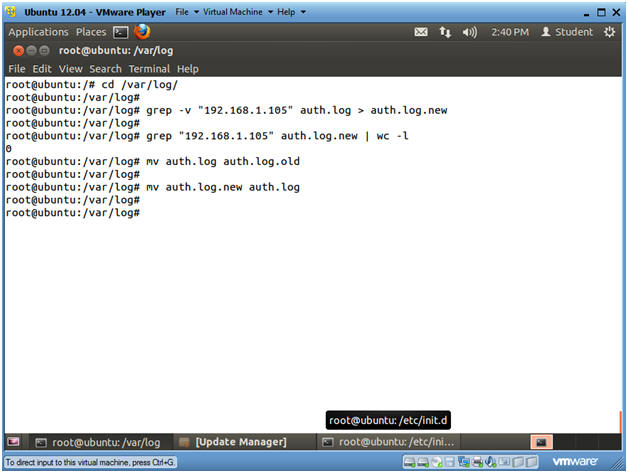Viewport: 628px width, 473px height.
Task: Click the 'mv auth.log.new auth.log' line
Action: tap(153, 187)
